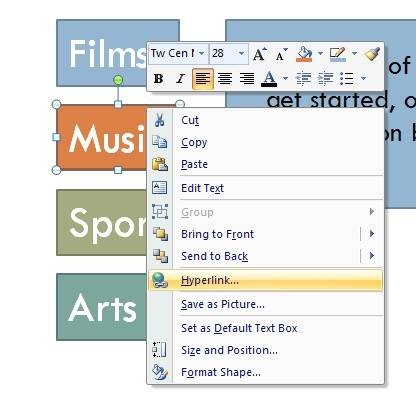Select Edit Text in context menu
Screen dimensions: 416x397
point(265,188)
